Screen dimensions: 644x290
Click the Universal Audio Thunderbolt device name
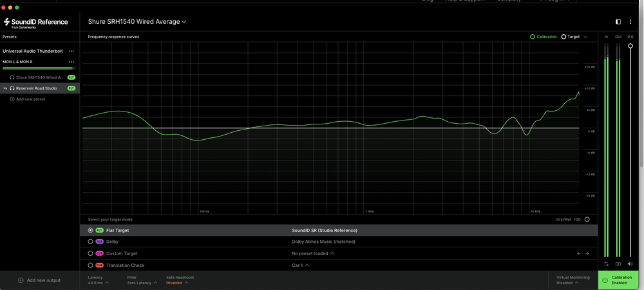33,52
